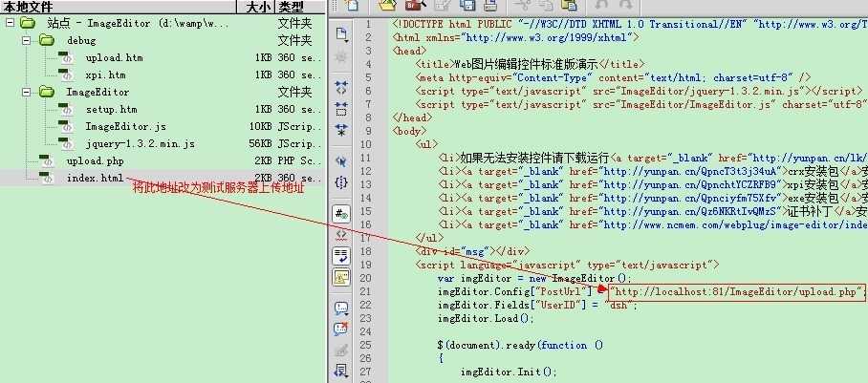Click the xpi.htm file icon
The image size is (868, 383).
point(66,75)
